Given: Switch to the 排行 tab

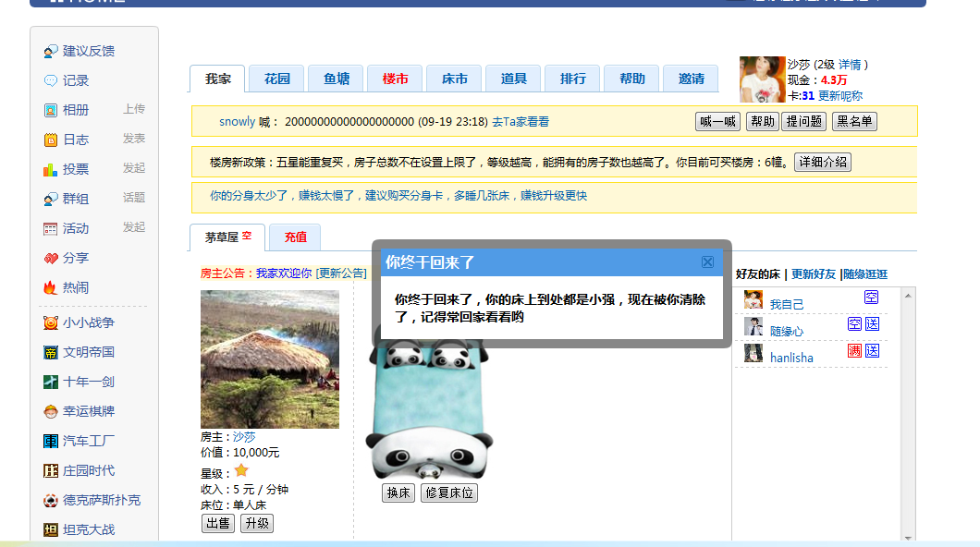Looking at the screenshot, I should pos(572,79).
